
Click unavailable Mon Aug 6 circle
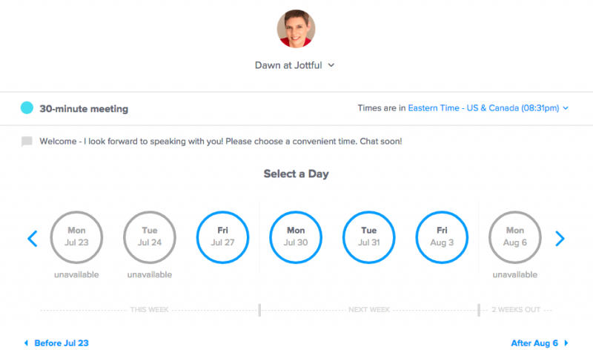click(x=514, y=237)
